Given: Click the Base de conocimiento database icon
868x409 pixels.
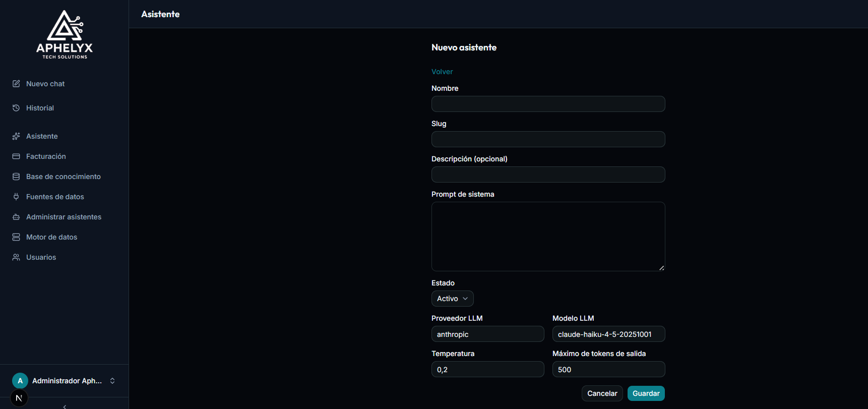Looking at the screenshot, I should (16, 177).
